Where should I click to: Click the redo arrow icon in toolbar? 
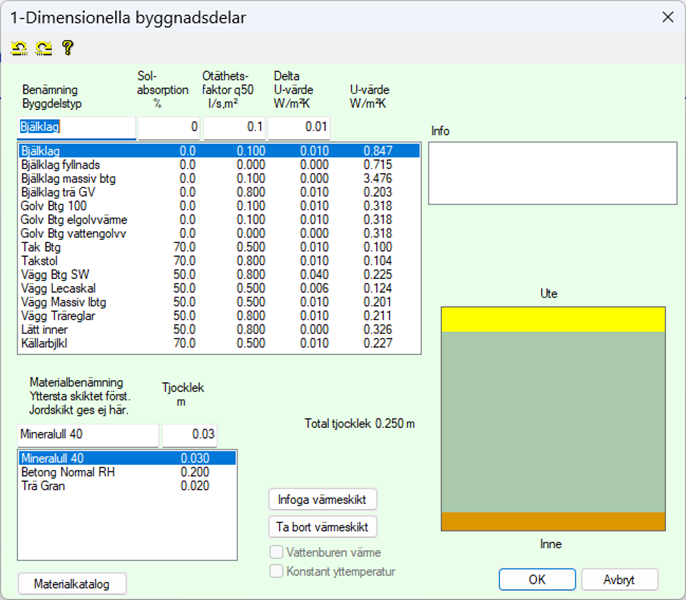pos(43,48)
